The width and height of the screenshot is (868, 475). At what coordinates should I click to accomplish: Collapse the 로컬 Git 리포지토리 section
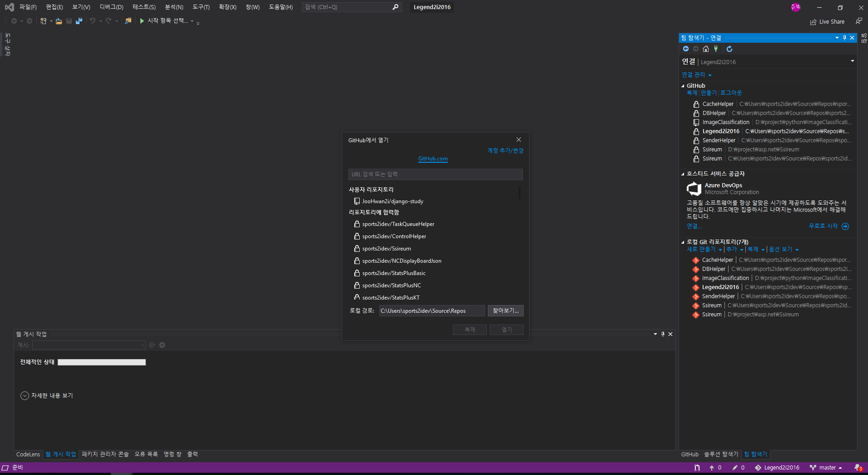[x=683, y=242]
